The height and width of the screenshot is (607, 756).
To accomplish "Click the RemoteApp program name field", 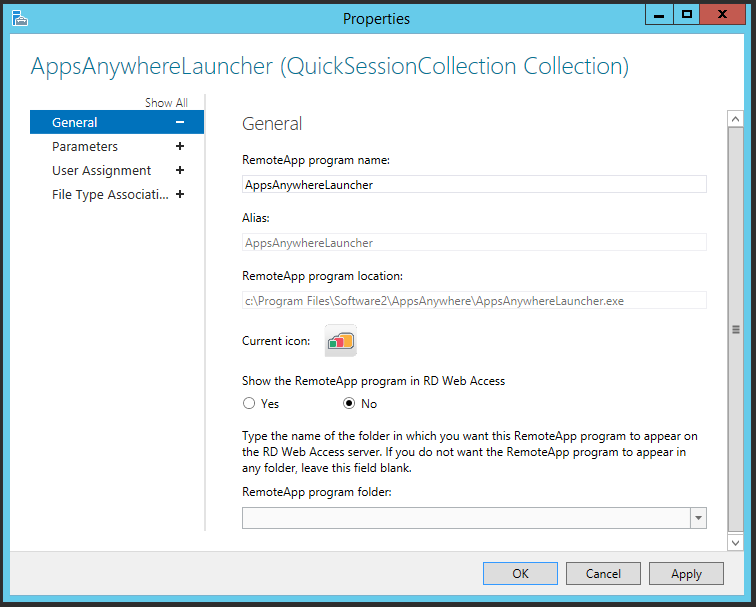I will tap(474, 184).
